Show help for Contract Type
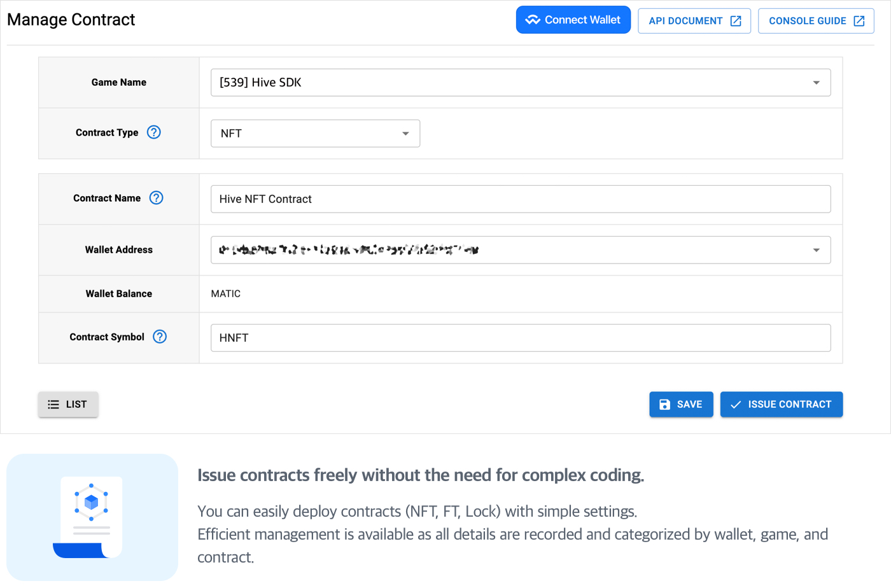Screen dimensions: 891x588 (154, 132)
